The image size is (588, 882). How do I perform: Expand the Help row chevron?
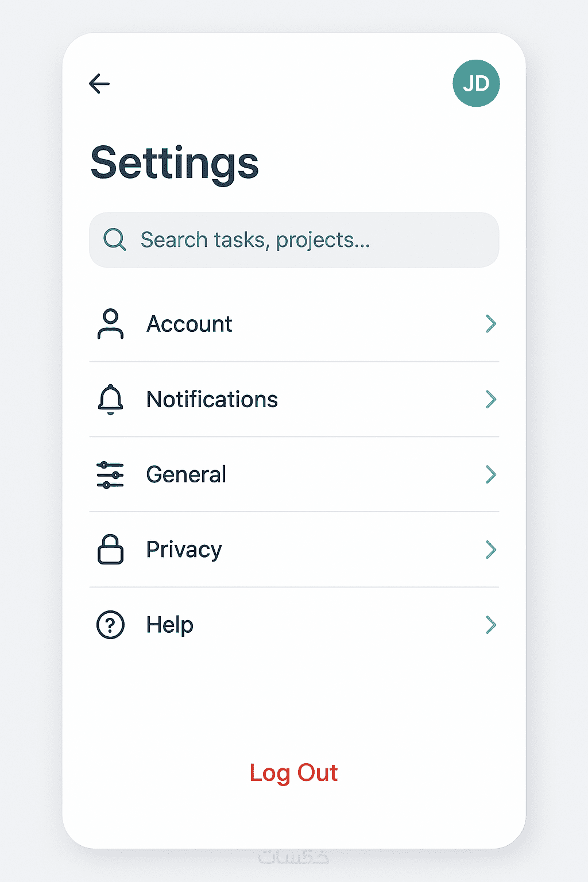490,625
